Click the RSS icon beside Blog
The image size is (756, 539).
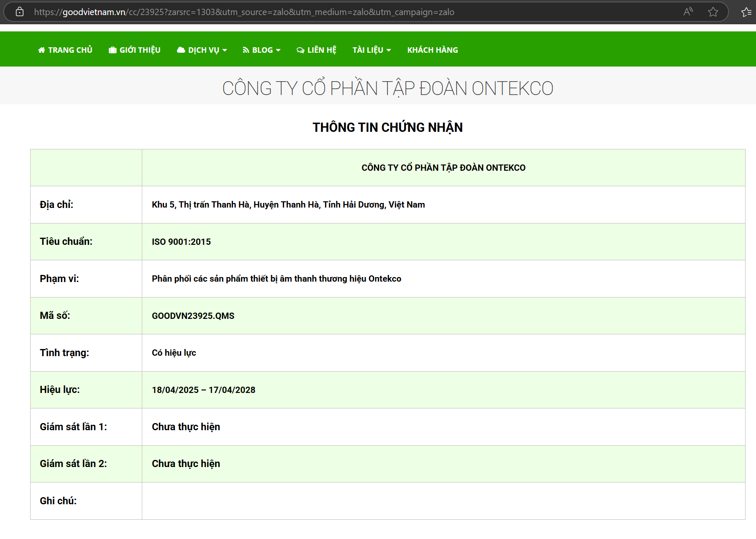(246, 50)
